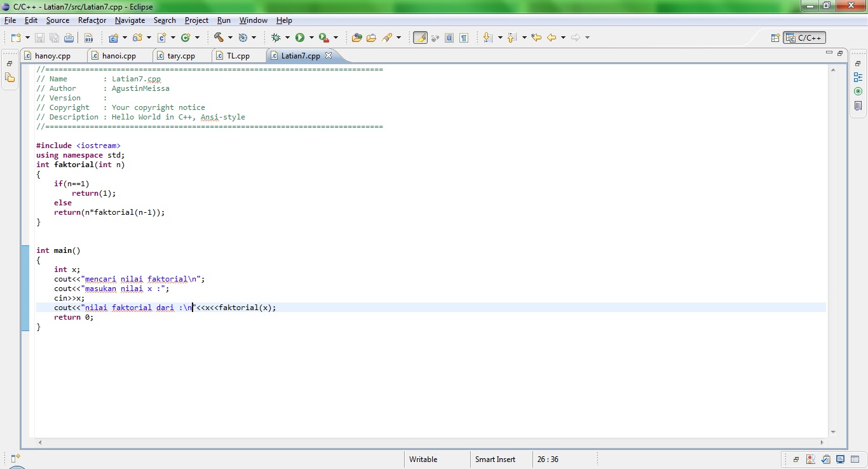Image resolution: width=868 pixels, height=469 pixels.
Task: Toggle Mark Occurrences highlighter button
Action: click(x=420, y=37)
